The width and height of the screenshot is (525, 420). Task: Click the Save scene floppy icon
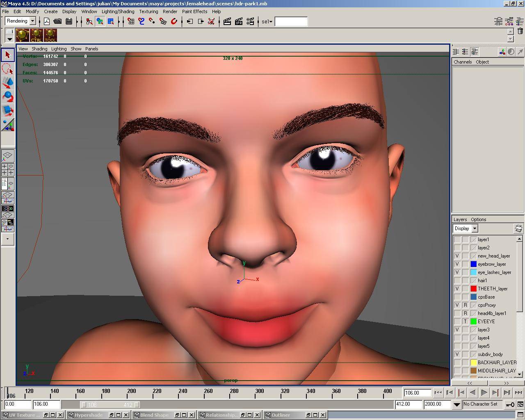tap(69, 21)
